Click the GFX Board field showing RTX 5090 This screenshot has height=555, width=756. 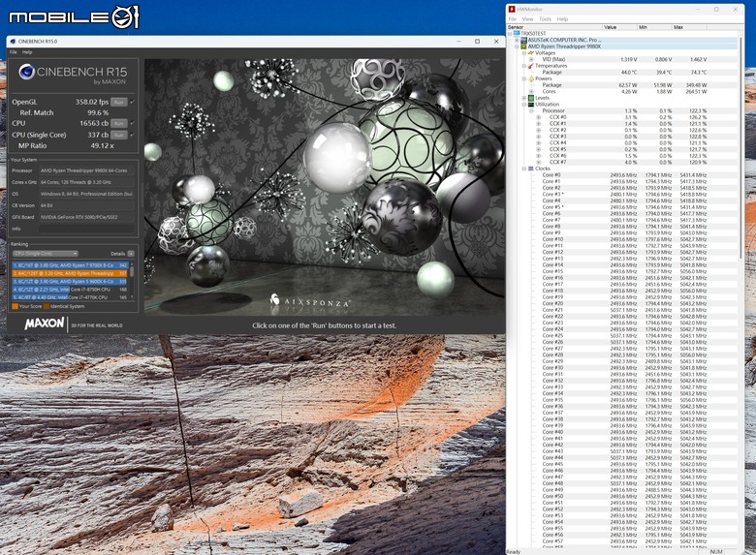87,217
